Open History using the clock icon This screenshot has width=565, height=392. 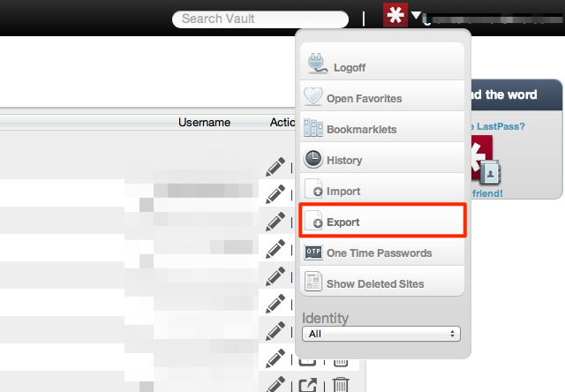(x=313, y=159)
